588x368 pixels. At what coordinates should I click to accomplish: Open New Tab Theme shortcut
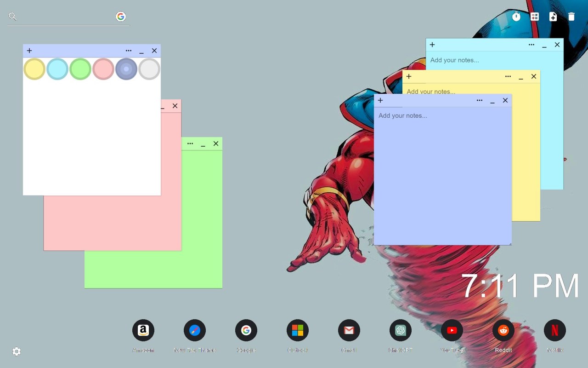[x=195, y=330]
